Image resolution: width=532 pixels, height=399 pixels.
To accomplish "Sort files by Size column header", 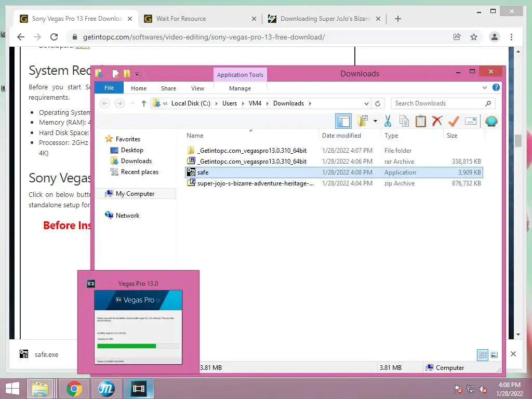I will click(x=451, y=136).
